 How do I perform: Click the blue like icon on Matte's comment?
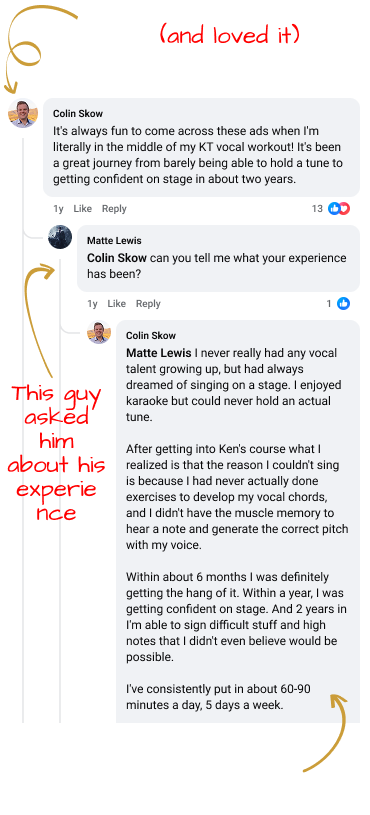click(343, 304)
